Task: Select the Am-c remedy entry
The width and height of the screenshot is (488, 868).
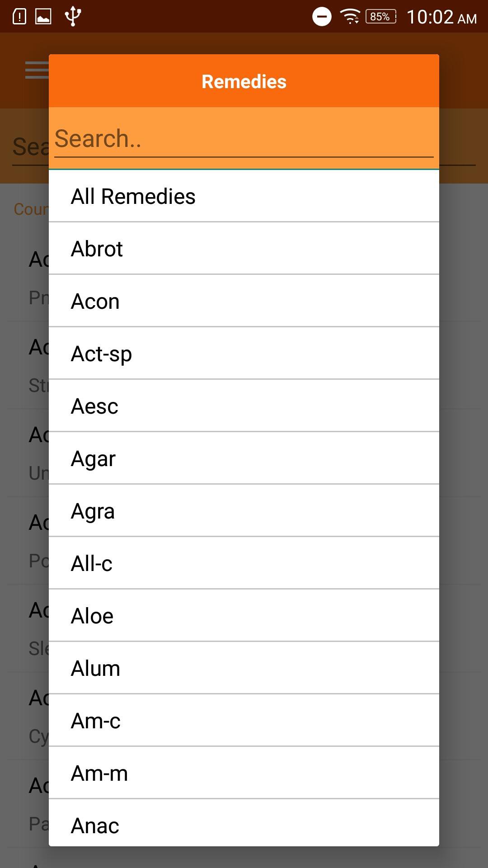Action: pos(243,721)
